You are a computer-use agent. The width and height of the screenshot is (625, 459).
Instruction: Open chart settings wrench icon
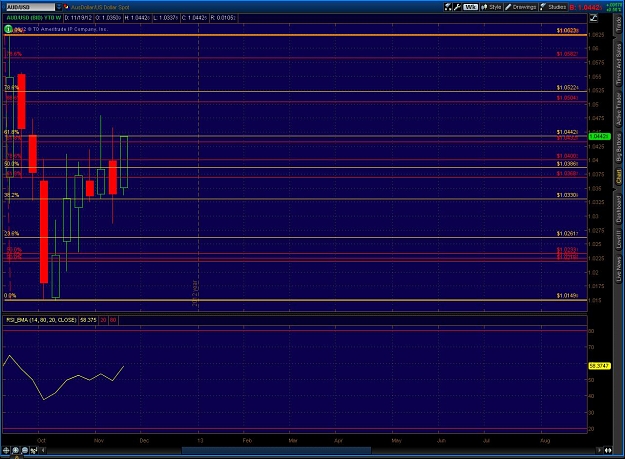tap(457, 7)
